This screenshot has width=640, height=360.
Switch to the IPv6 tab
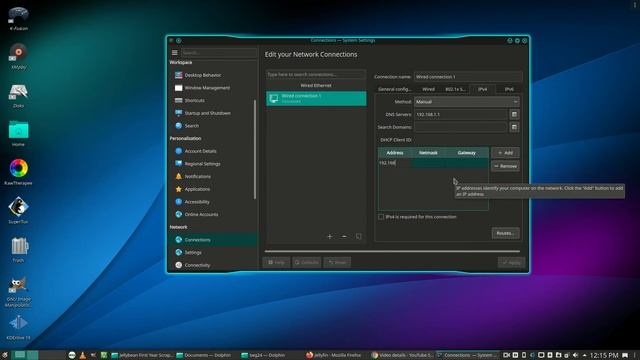[509, 89]
